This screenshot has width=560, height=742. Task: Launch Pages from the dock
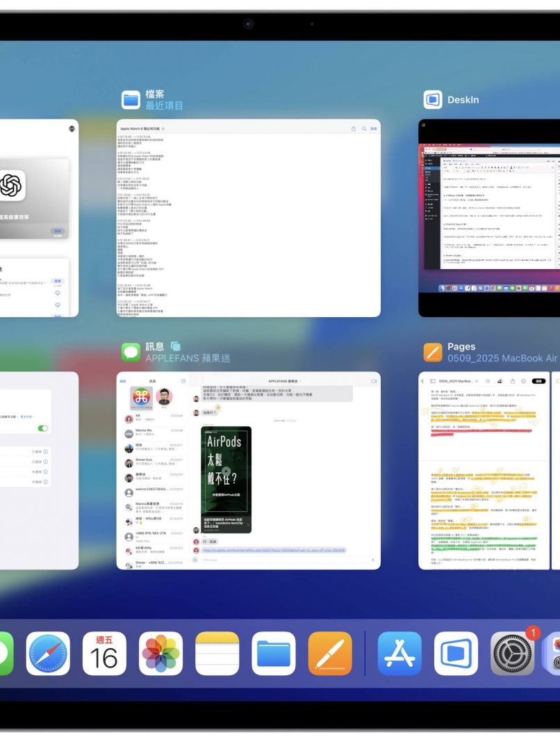pos(329,653)
